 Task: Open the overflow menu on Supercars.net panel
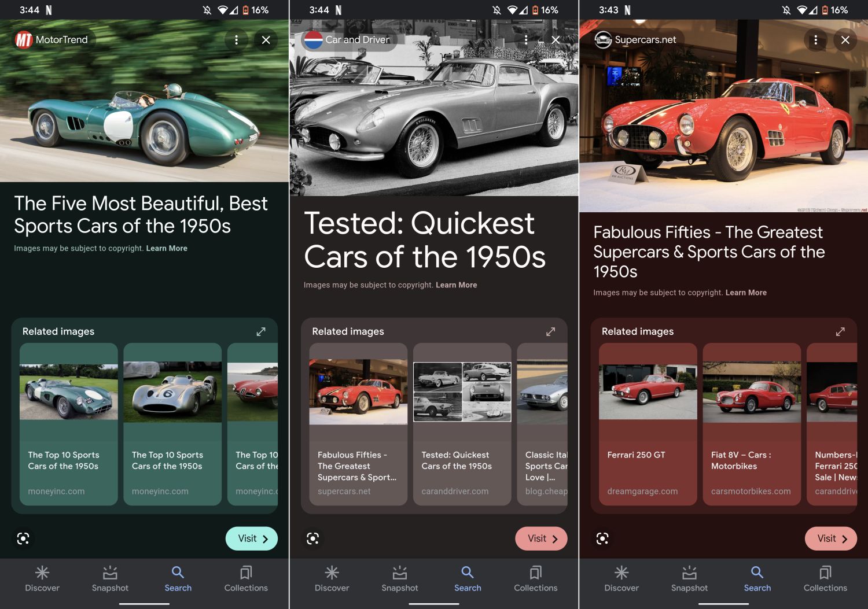pyautogui.click(x=815, y=40)
